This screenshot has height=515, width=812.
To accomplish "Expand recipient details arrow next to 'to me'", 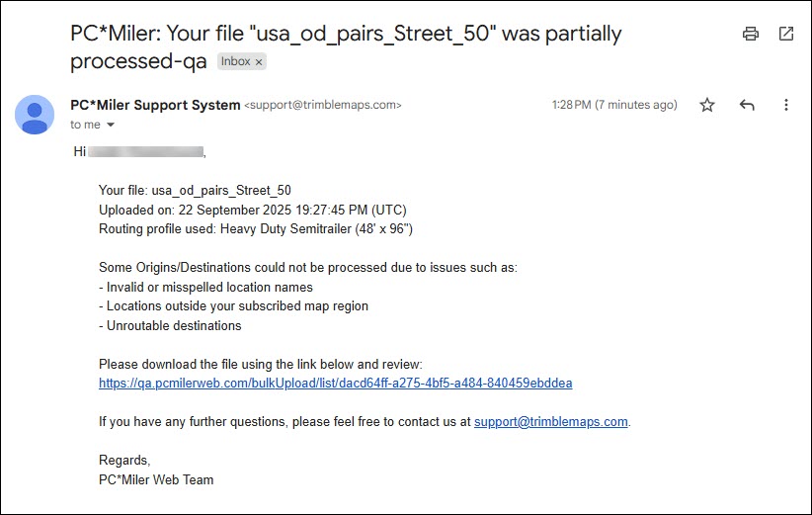I will pos(111,126).
